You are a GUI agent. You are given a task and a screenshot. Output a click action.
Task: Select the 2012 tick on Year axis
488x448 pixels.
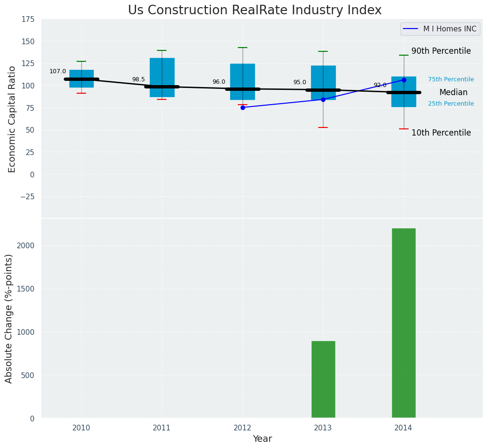coord(243,428)
